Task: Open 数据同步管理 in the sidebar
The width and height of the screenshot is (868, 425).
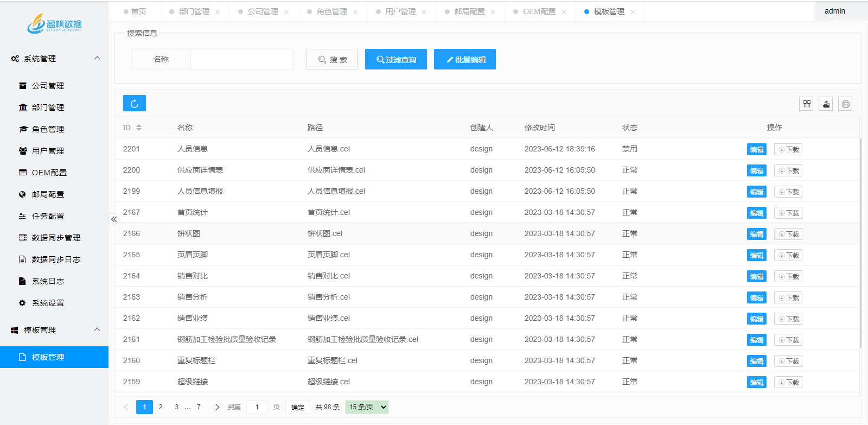Action: click(55, 238)
